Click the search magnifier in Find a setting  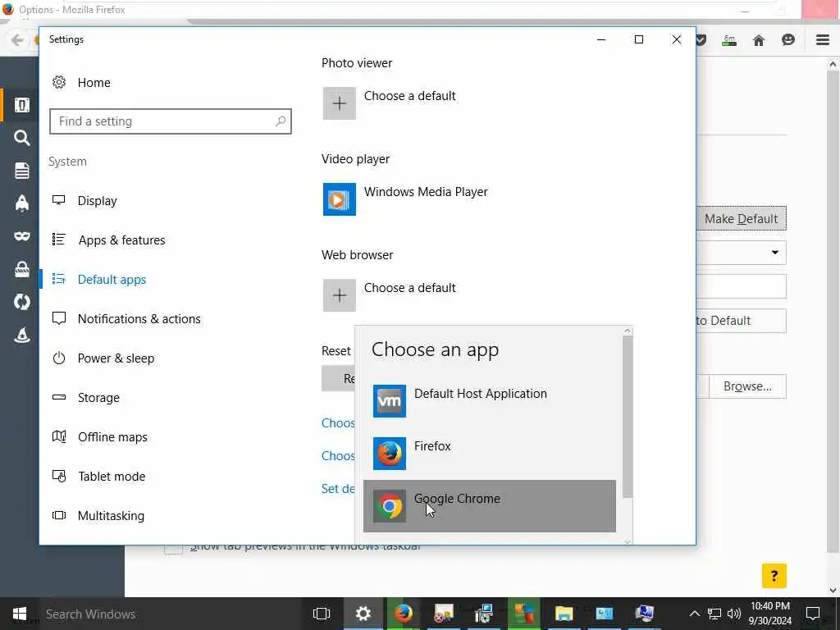pos(281,121)
